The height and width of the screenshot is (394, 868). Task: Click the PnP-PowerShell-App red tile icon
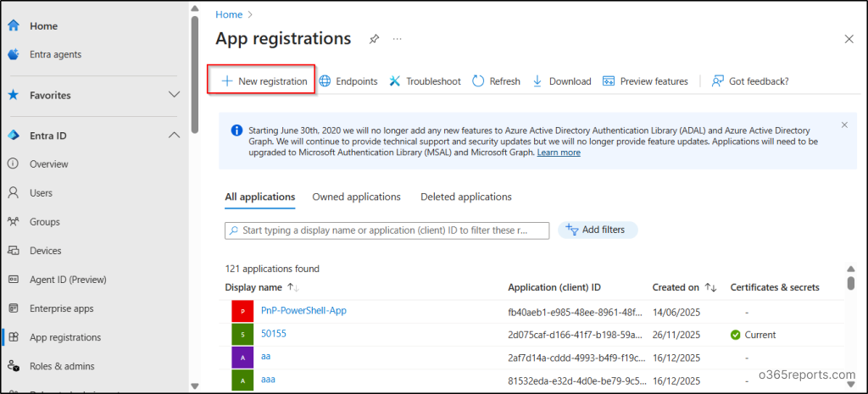coord(242,312)
